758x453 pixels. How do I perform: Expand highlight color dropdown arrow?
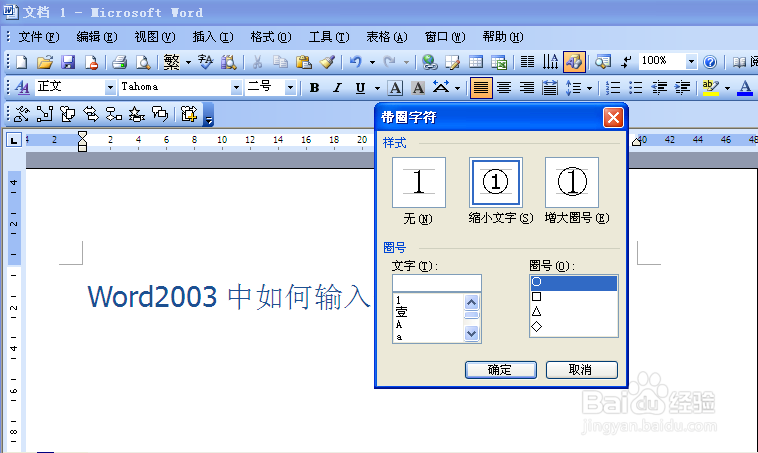tap(727, 88)
